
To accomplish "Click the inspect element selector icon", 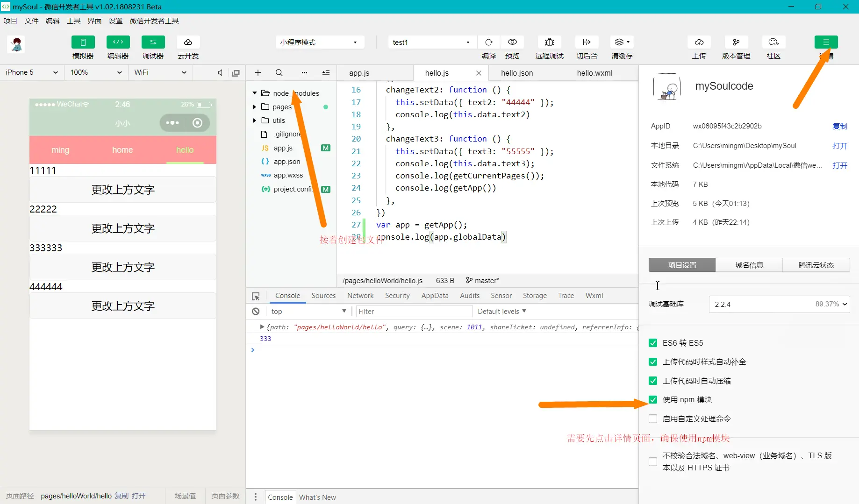I will [x=256, y=296].
